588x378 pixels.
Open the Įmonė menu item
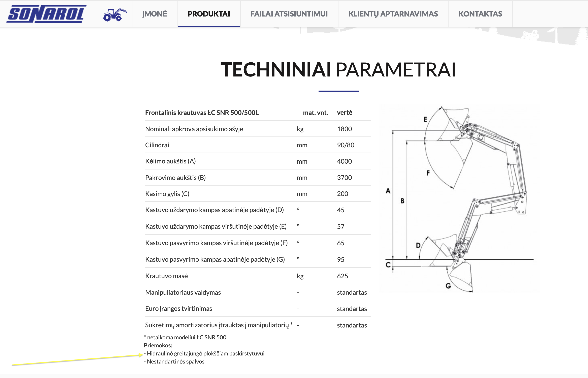pyautogui.click(x=155, y=14)
